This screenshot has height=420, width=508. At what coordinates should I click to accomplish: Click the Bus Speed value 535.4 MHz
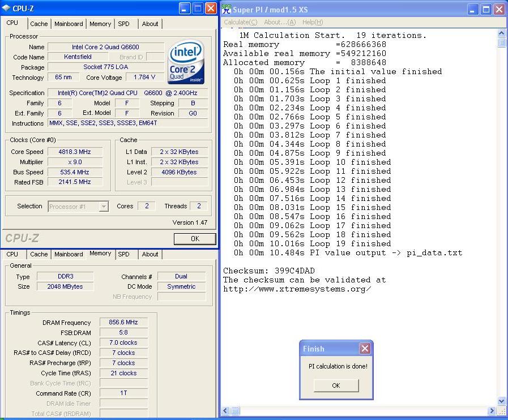pyautogui.click(x=75, y=172)
